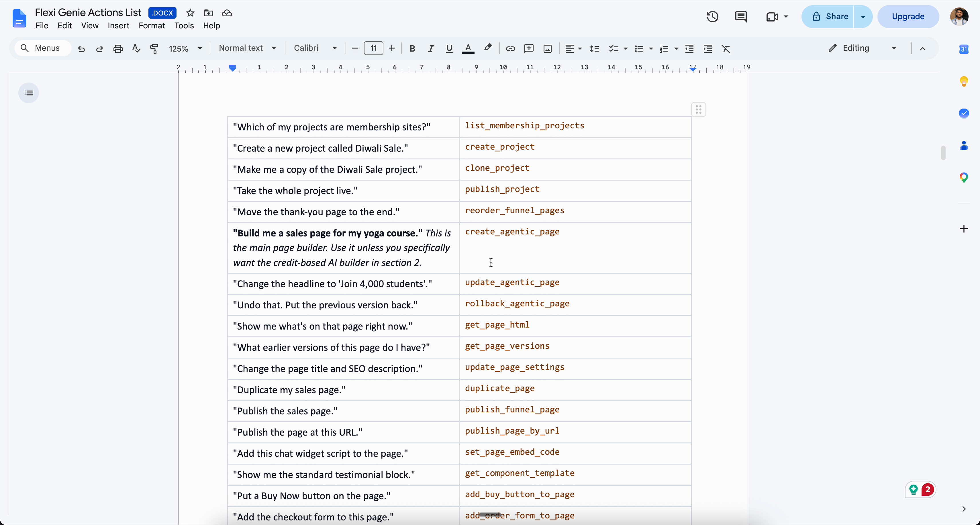The height and width of the screenshot is (525, 980).
Task: Open the View menu
Action: click(x=90, y=26)
